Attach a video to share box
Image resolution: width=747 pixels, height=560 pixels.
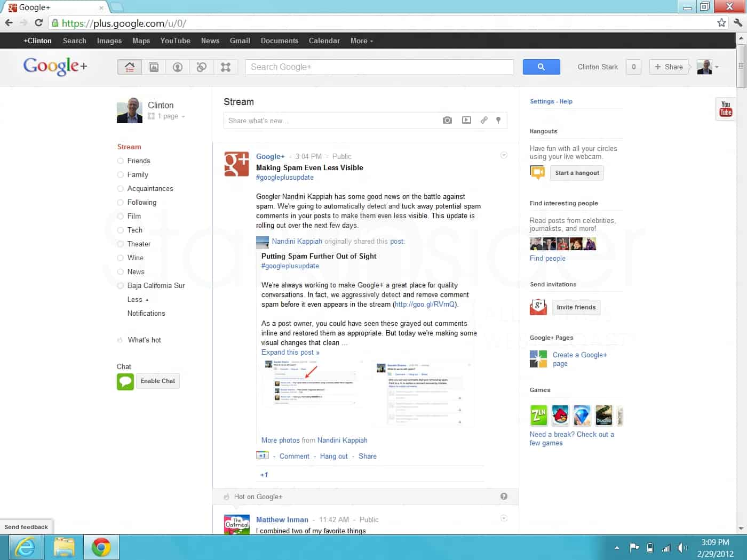pos(466,121)
